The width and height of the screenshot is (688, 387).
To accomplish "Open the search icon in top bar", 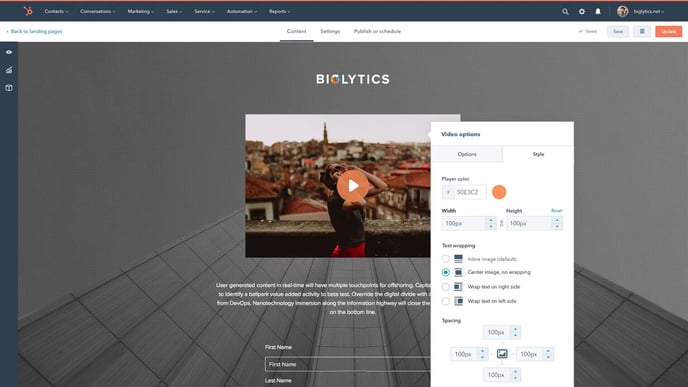I will pyautogui.click(x=565, y=12).
